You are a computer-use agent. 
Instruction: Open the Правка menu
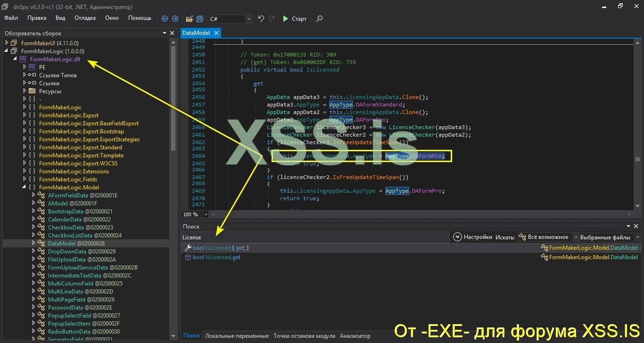point(37,18)
